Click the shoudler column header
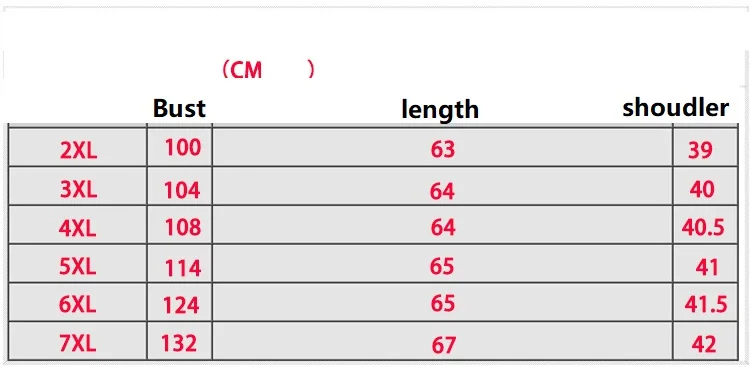 tap(676, 107)
